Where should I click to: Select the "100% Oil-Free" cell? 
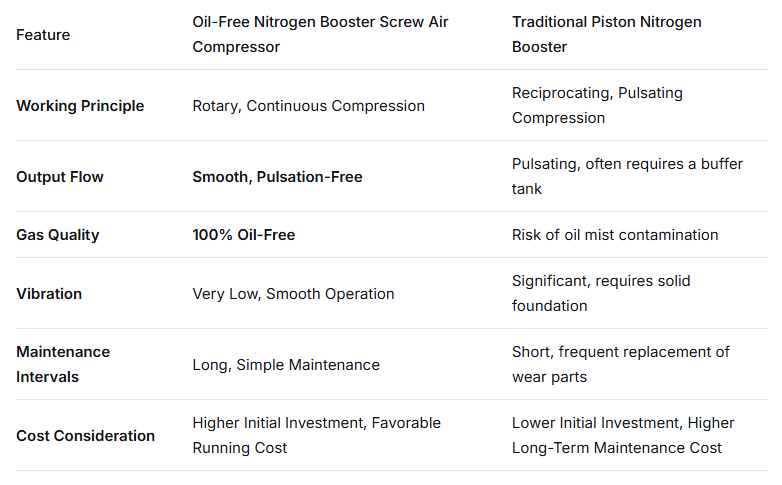(x=244, y=235)
